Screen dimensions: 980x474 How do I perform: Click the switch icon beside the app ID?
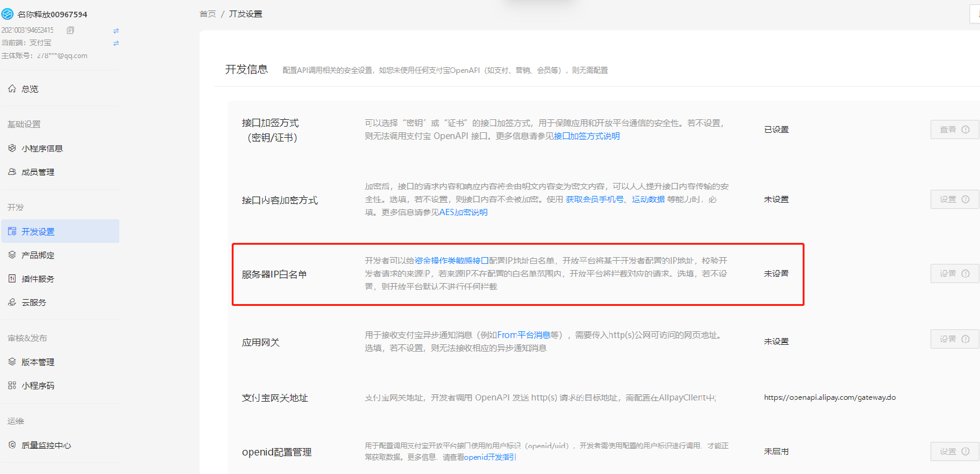[116, 30]
